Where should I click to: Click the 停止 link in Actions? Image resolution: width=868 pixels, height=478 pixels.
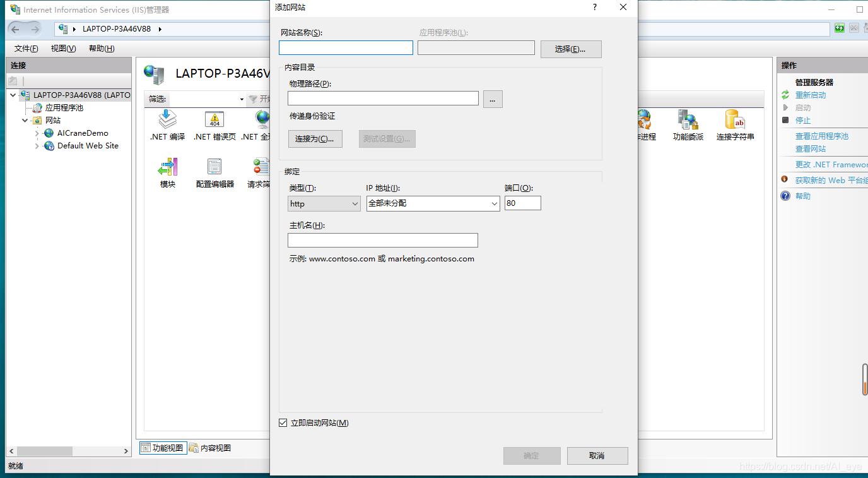pos(803,121)
